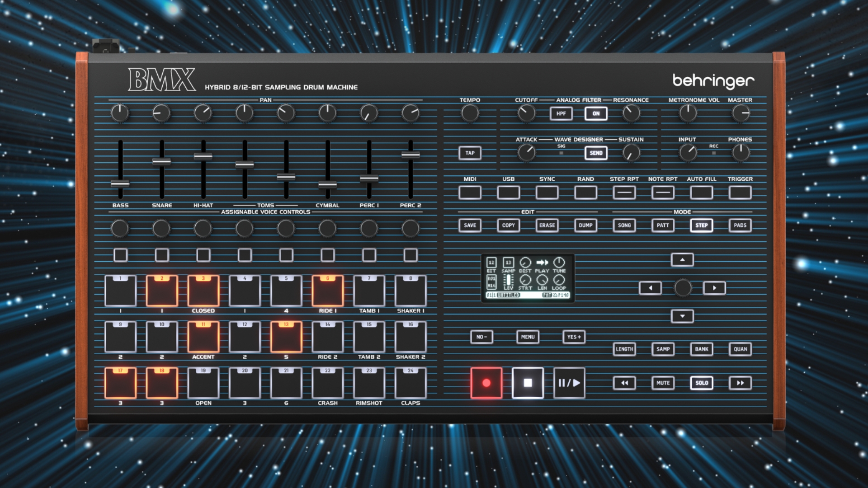Toggle the HPF filter mode button
The height and width of the screenshot is (488, 868).
click(x=561, y=113)
